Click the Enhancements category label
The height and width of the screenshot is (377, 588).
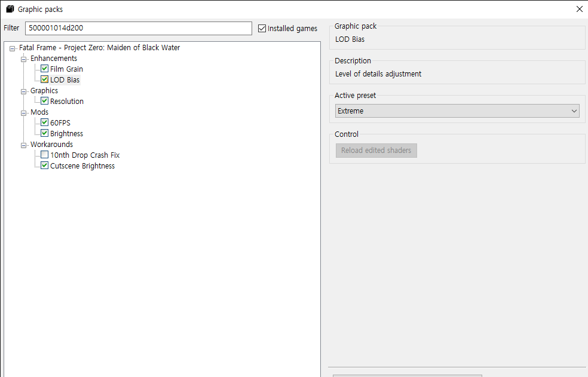click(x=54, y=59)
